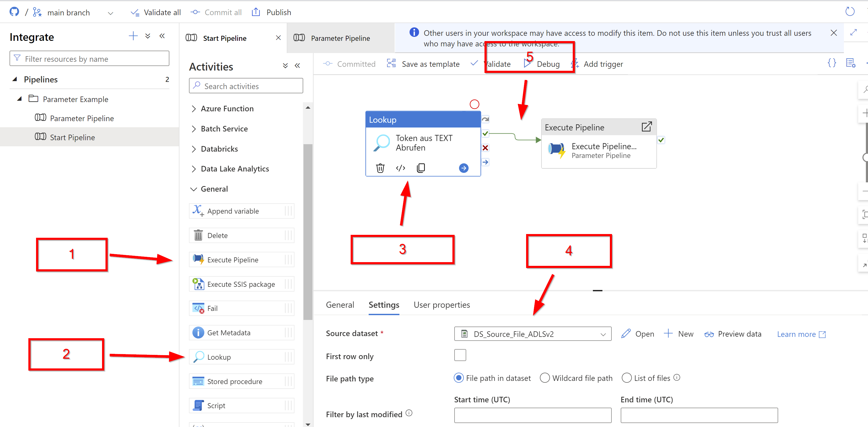Dismiss the workspace warning banner
This screenshot has height=427, width=868.
(834, 33)
